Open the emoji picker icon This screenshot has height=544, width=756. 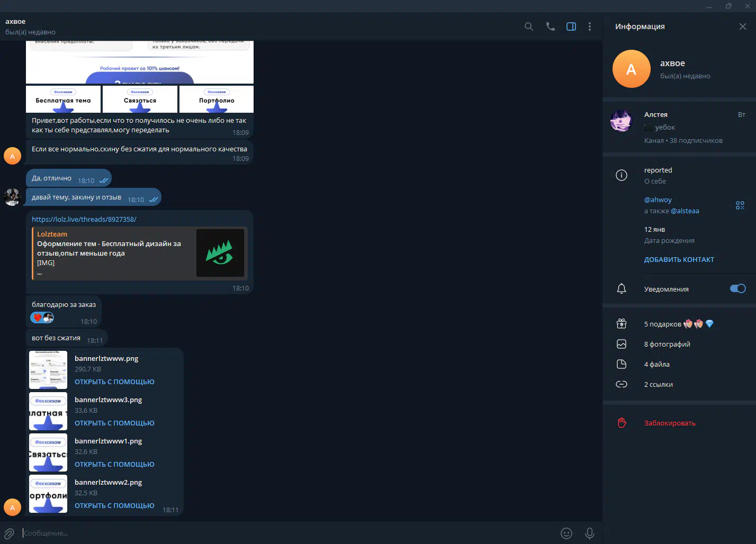566,533
